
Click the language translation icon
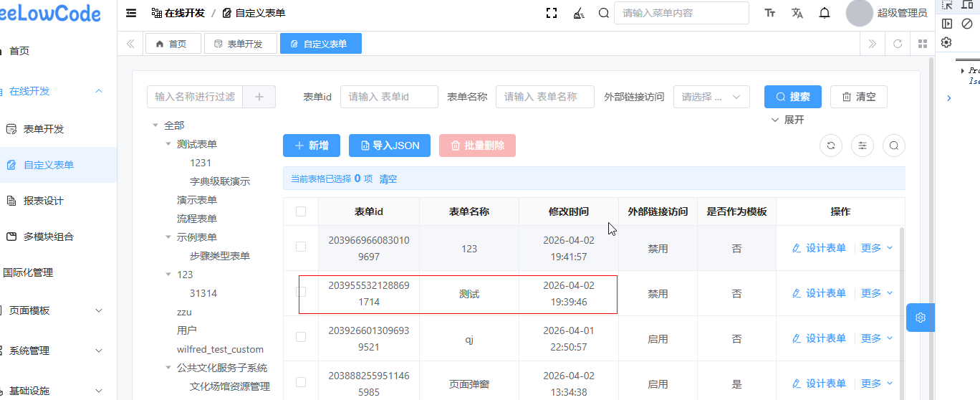coord(797,13)
